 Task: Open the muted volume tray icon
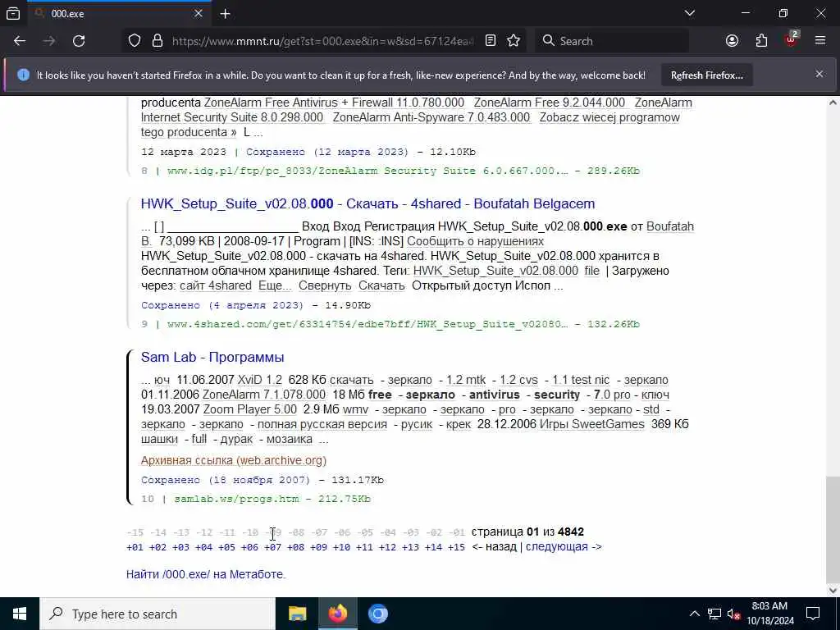pos(734,614)
